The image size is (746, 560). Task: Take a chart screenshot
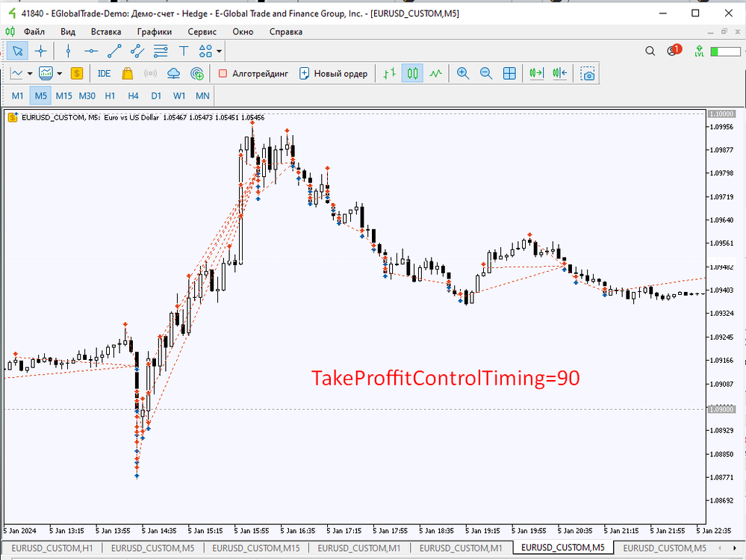point(588,74)
